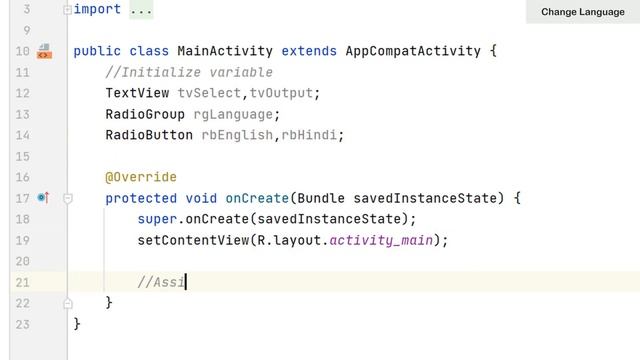Click line number 12 in the gutter
The width and height of the screenshot is (640, 360).
pos(22,93)
